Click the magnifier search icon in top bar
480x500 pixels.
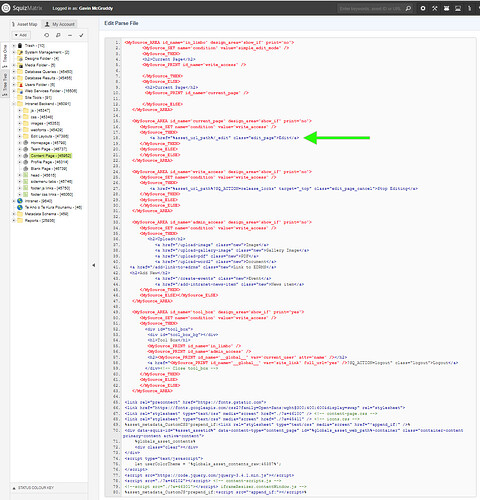pyautogui.click(x=408, y=8)
